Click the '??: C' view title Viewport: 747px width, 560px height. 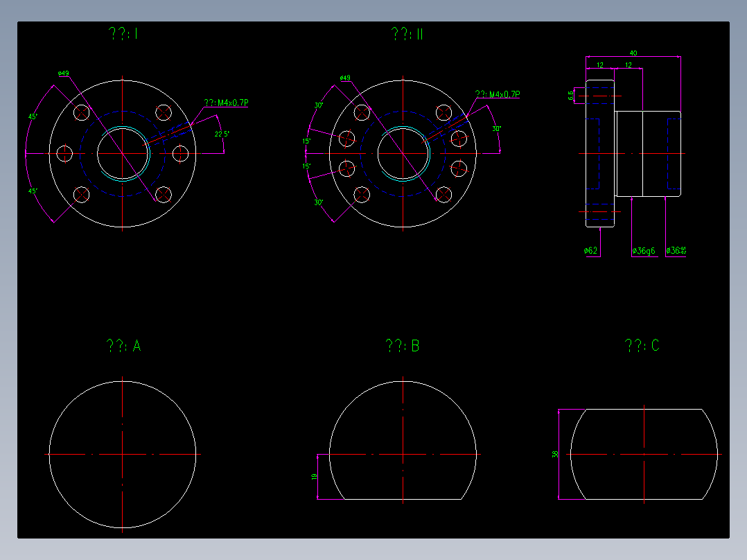tap(642, 345)
